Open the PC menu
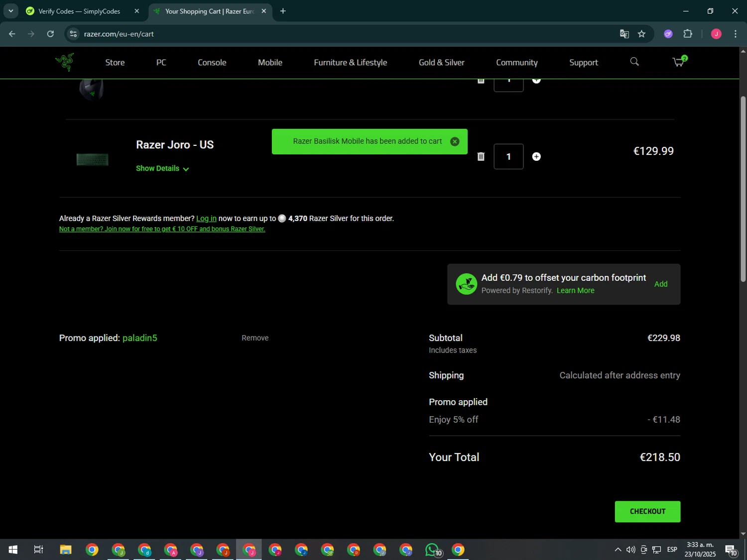Screen dimensions: 747x560 (161, 62)
